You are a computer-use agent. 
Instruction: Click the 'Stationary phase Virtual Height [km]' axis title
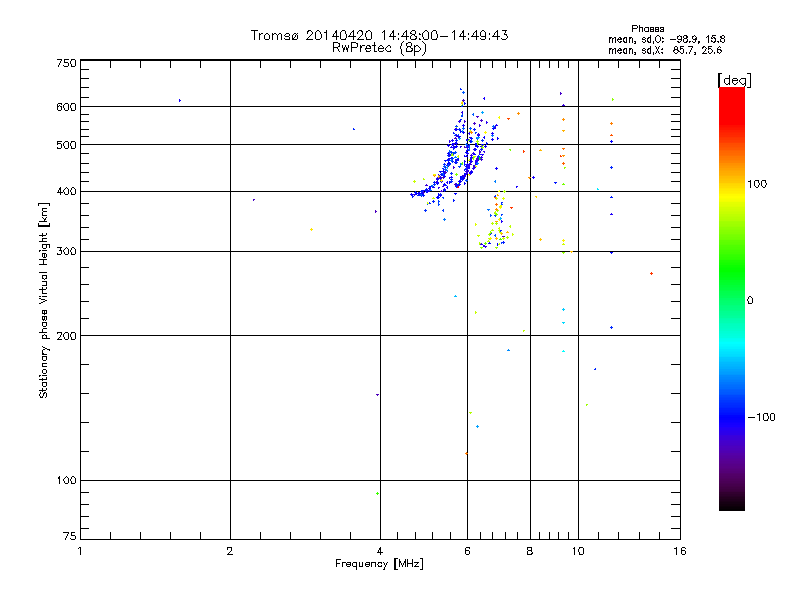coord(44,301)
